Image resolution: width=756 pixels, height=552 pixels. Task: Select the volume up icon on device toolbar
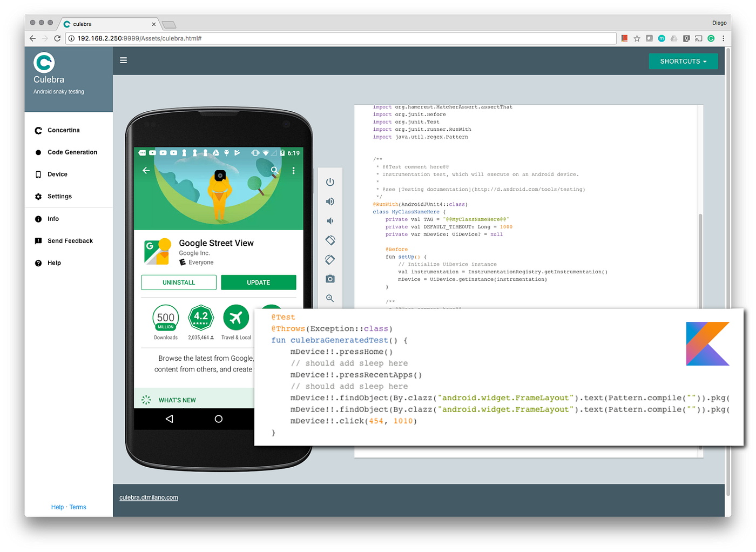point(330,201)
